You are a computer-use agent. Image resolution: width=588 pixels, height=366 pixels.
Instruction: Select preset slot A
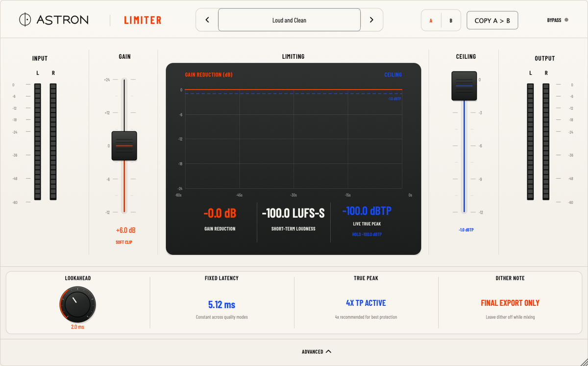(x=431, y=21)
